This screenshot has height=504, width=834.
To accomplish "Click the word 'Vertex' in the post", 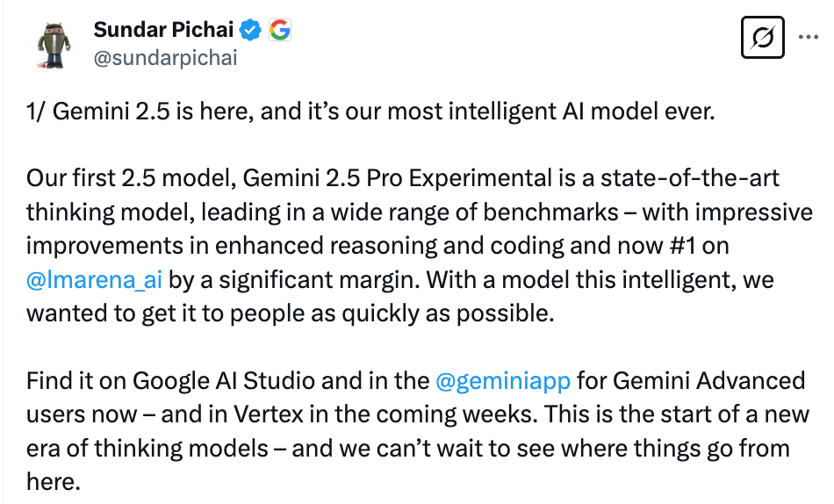I will 269,414.
